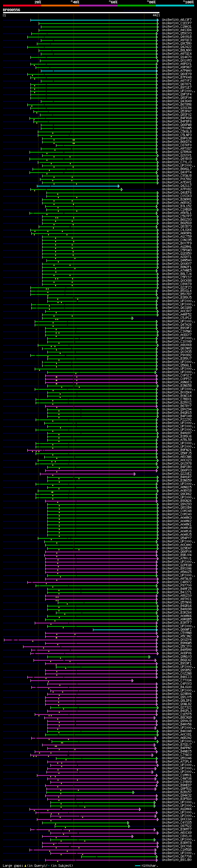Open UniRef100_A1CT59 hit

coord(177,236)
